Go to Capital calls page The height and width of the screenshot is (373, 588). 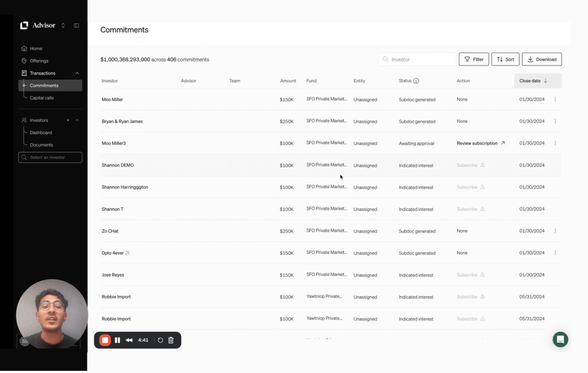(x=42, y=98)
